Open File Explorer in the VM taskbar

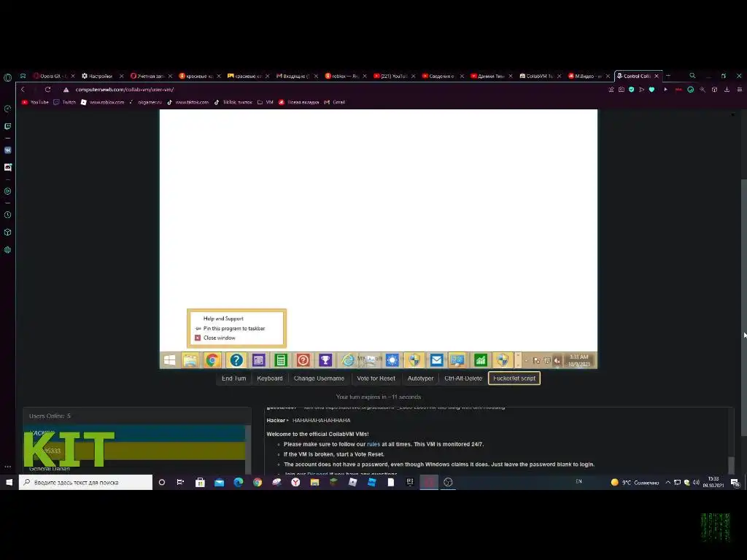pyautogui.click(x=190, y=360)
